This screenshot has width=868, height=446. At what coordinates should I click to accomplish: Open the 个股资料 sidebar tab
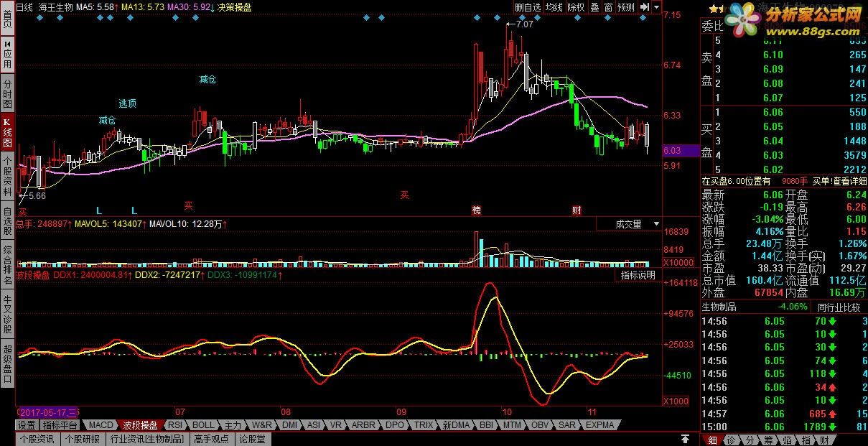coord(6,177)
